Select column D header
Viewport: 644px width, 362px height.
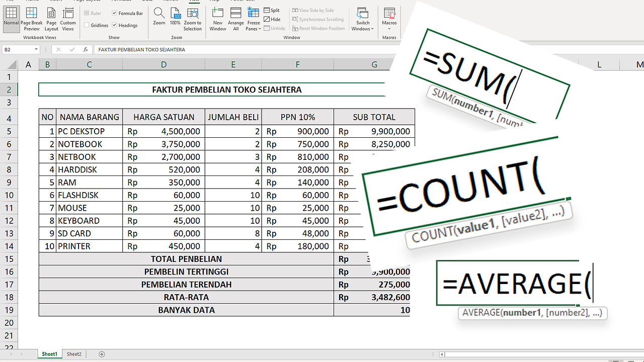click(x=164, y=64)
